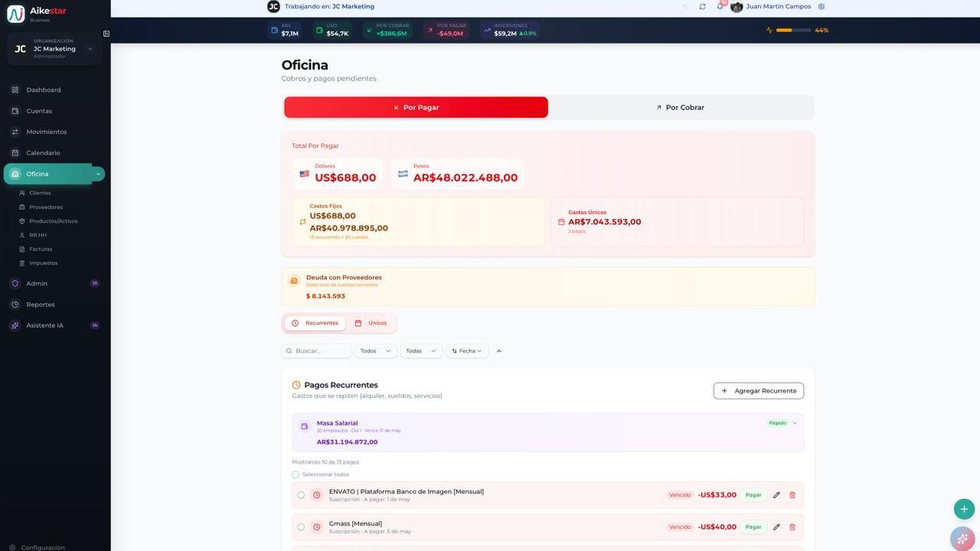Image resolution: width=980 pixels, height=551 pixels.
Task: Open RR.HH submenu item
Action: click(x=38, y=235)
